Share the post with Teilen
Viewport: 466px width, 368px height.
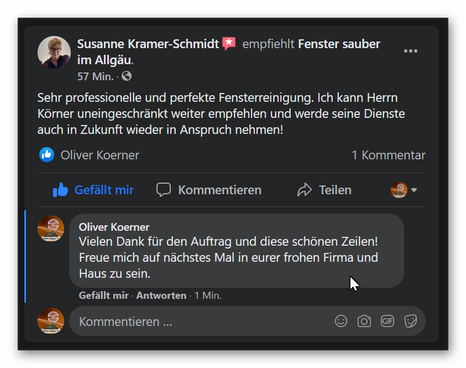pyautogui.click(x=324, y=190)
